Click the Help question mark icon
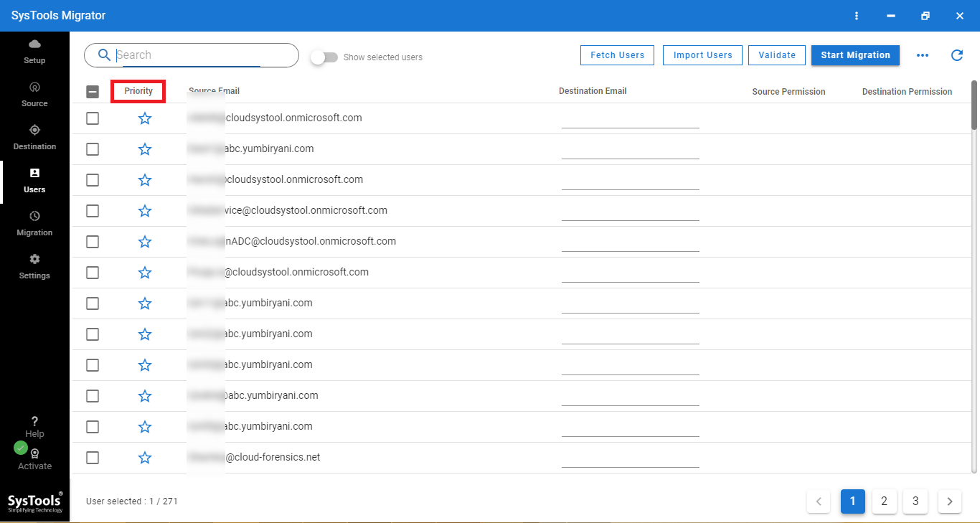Image resolution: width=980 pixels, height=523 pixels. point(34,421)
